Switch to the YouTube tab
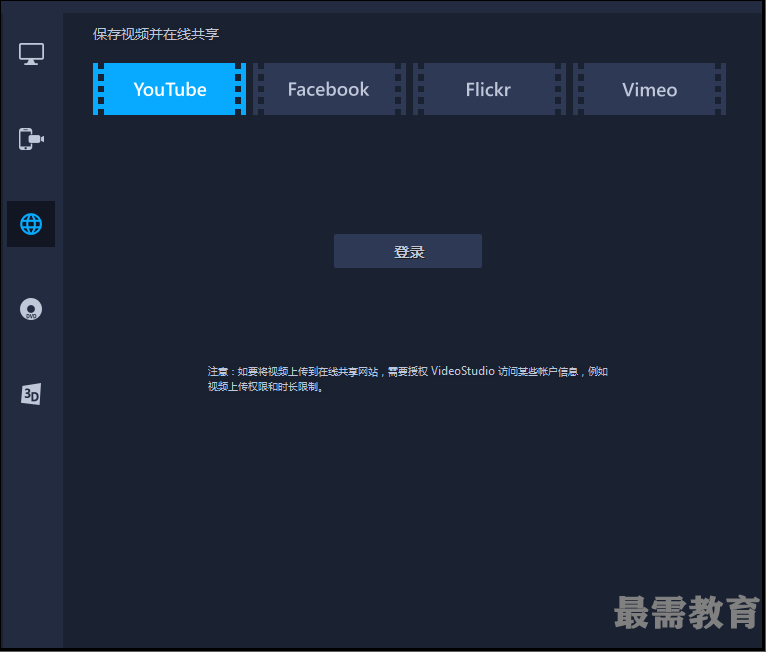 coord(170,89)
